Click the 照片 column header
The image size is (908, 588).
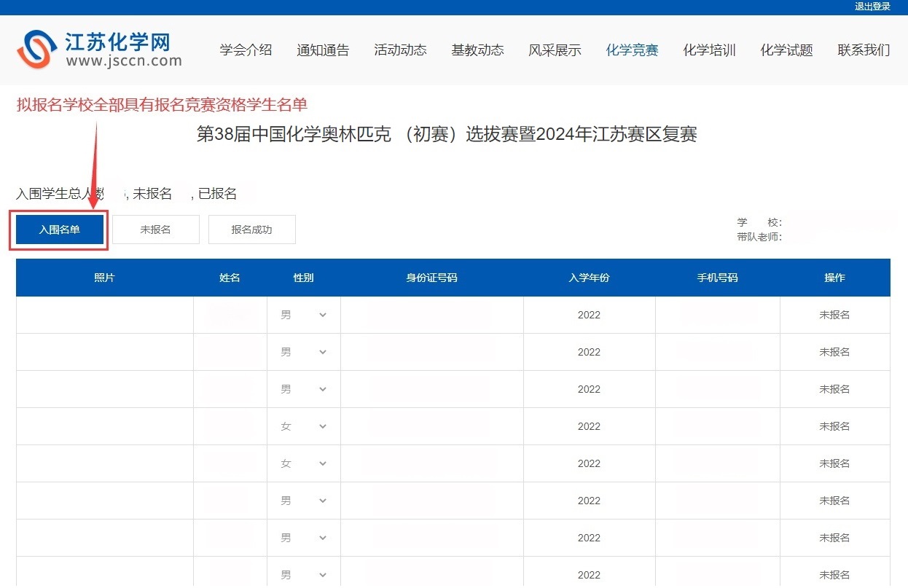click(104, 278)
